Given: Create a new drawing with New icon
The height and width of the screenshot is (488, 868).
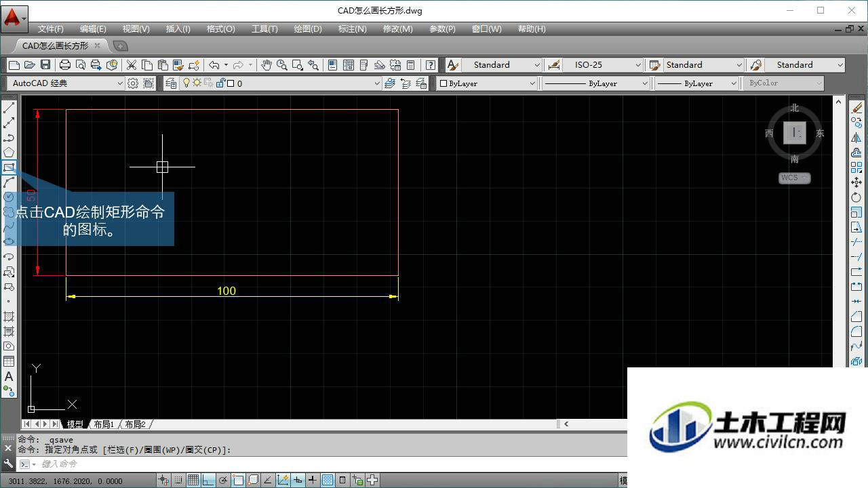Looking at the screenshot, I should click(x=14, y=65).
